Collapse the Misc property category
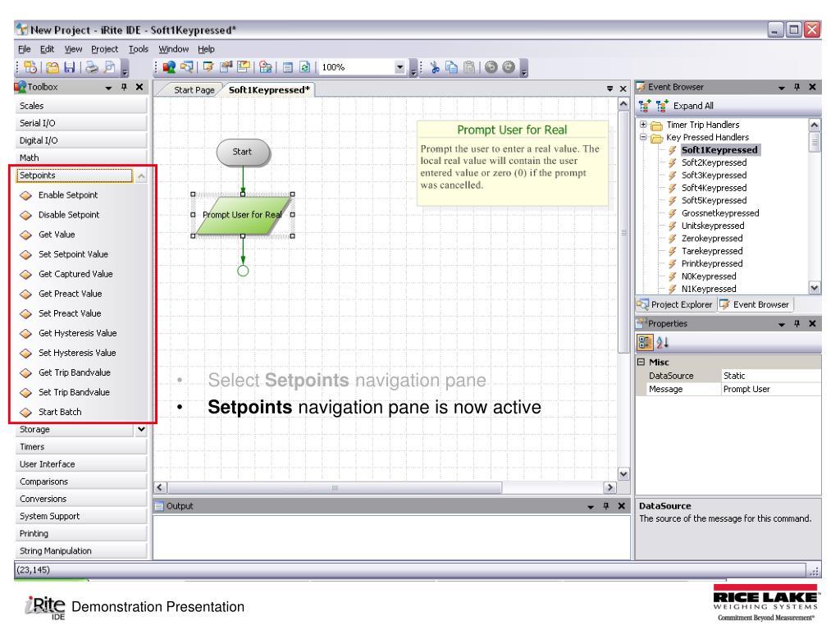This screenshot has width=840, height=630. point(641,362)
